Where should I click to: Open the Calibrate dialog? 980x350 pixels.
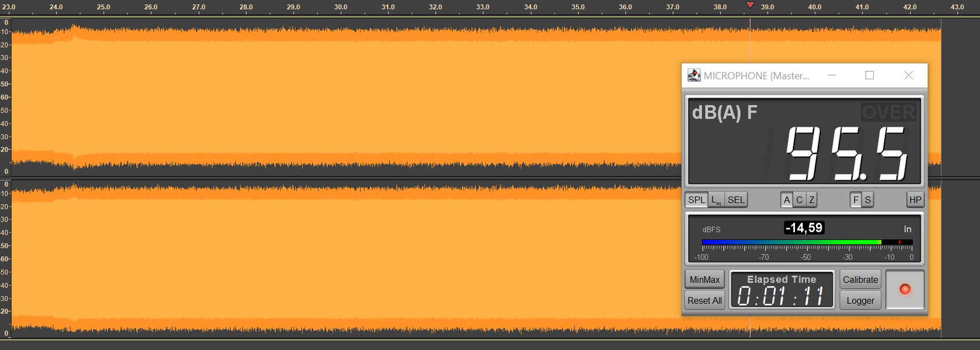click(x=860, y=279)
